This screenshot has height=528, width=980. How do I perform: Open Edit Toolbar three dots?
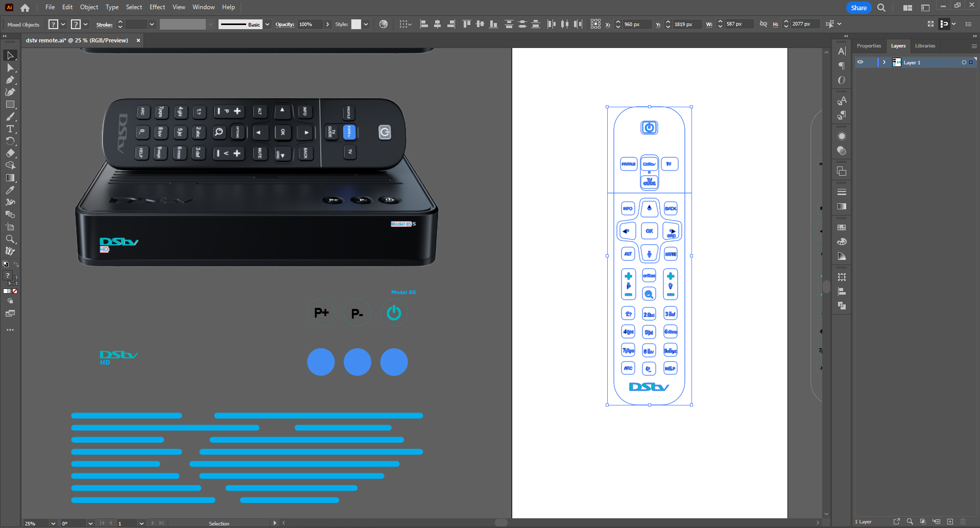coord(10,330)
